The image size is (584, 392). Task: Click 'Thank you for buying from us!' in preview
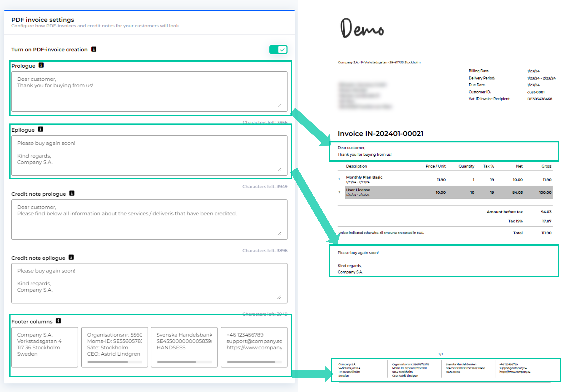point(364,155)
